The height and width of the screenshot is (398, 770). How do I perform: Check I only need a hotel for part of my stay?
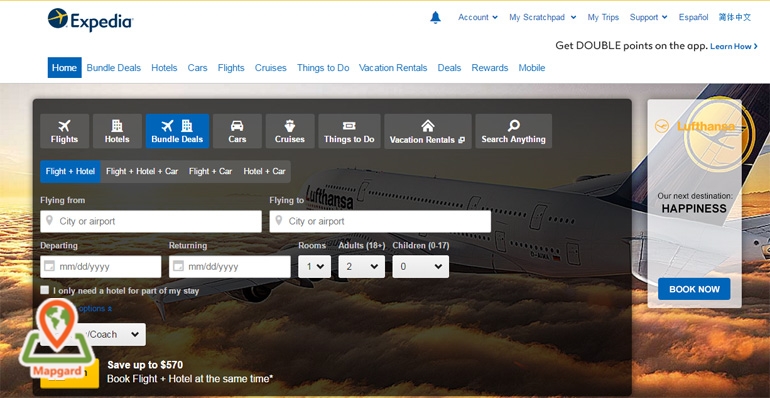pos(45,290)
